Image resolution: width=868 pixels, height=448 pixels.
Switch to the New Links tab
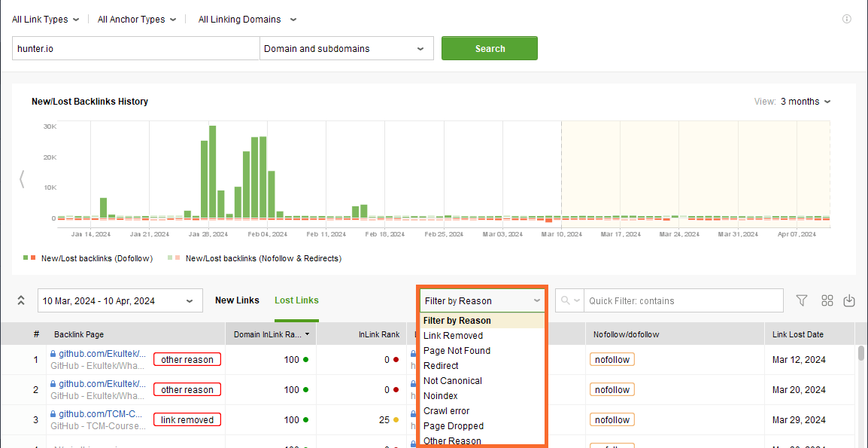coord(237,300)
